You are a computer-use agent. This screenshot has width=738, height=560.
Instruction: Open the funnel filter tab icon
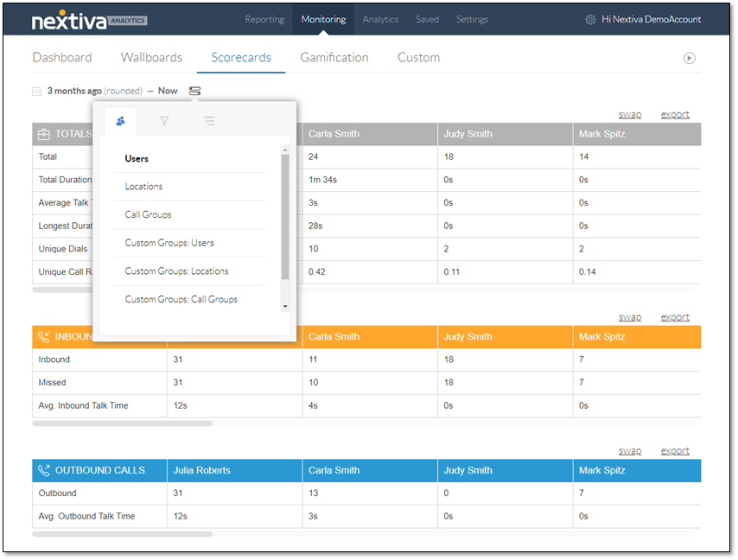pos(164,121)
